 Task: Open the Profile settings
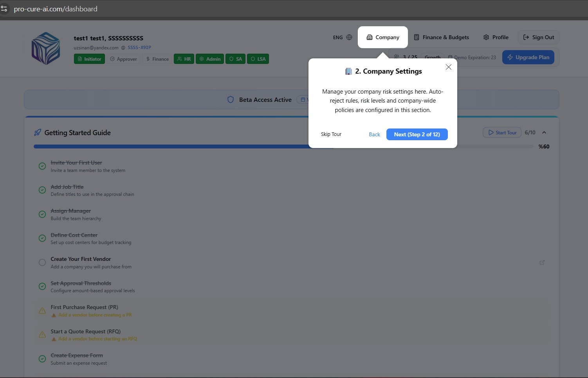(x=496, y=37)
